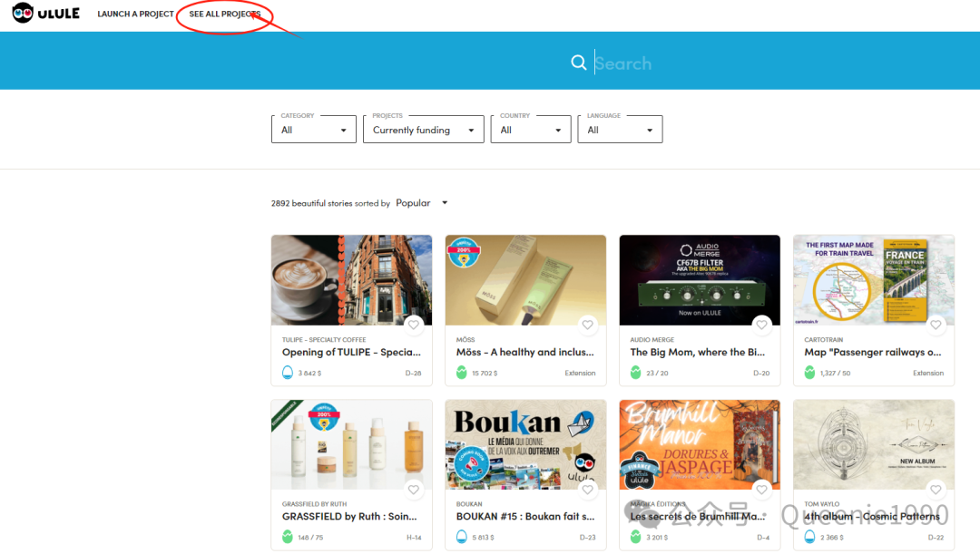Screen dimensions: 980x554
Task: Open the Möss cosmetics project thumbnail
Action: (525, 280)
